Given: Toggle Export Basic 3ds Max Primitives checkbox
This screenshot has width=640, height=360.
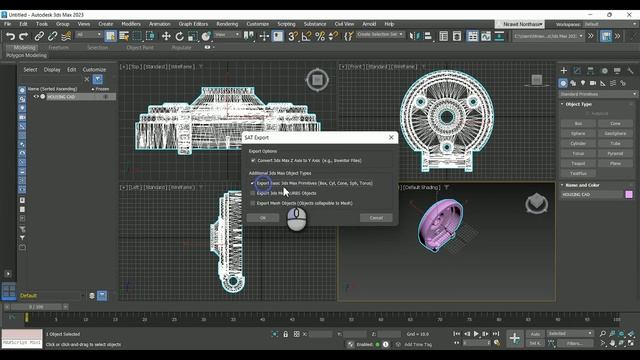Looking at the screenshot, I should 253,183.
